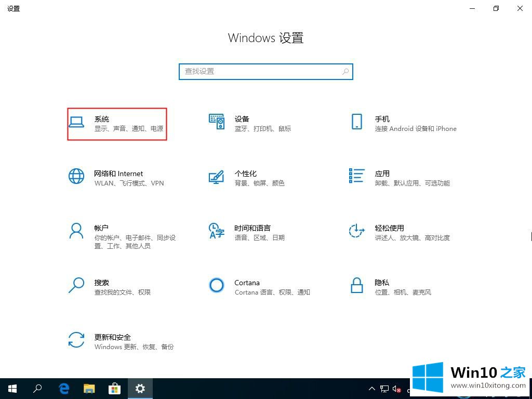Screen dimensions: 532x399
Task: Click the Settings gear taskbar icon
Action: point(140,389)
